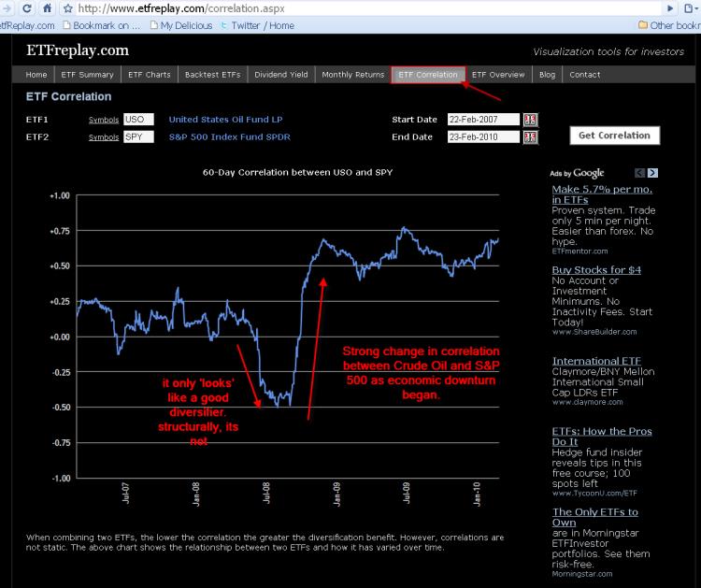Open ad 'The Only ETFs to Own'

pyautogui.click(x=595, y=517)
